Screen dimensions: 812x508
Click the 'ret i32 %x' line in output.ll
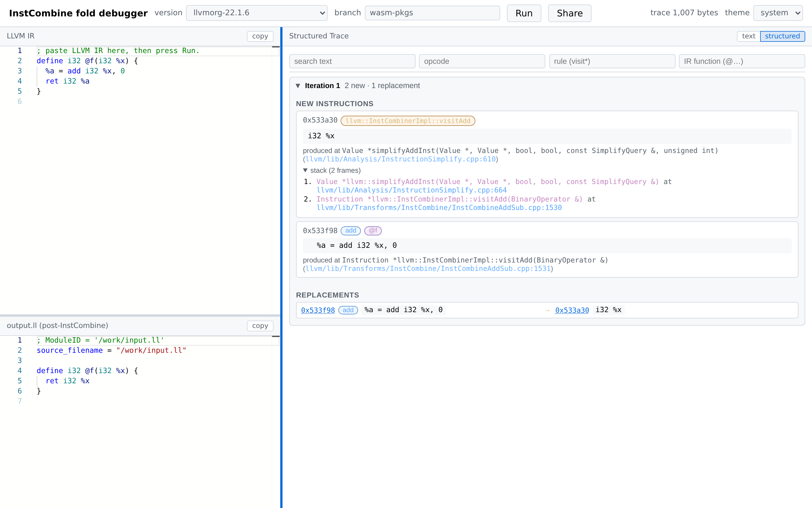point(67,381)
